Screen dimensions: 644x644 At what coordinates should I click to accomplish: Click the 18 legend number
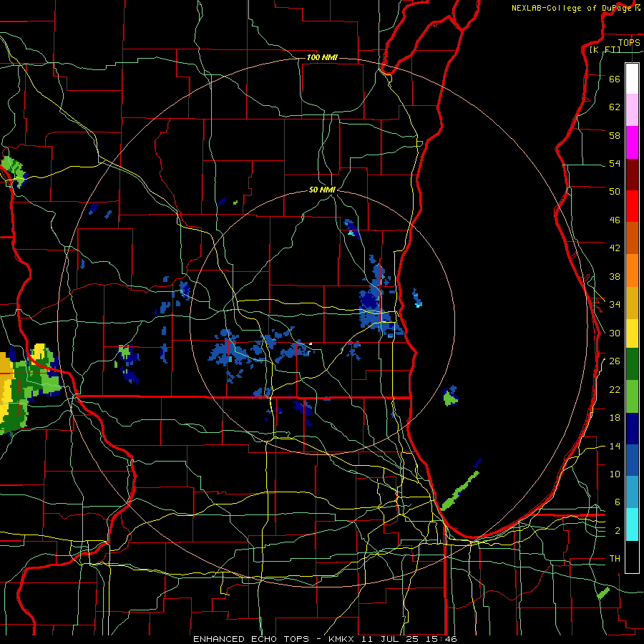615,418
